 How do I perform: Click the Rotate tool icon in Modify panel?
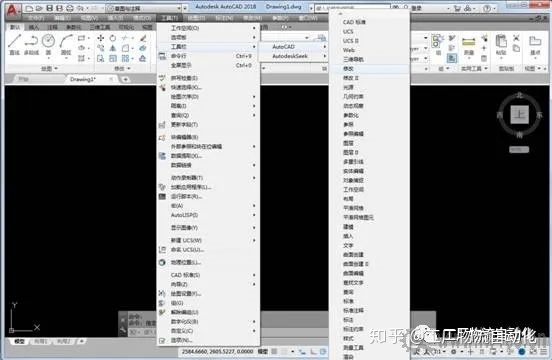(x=113, y=38)
